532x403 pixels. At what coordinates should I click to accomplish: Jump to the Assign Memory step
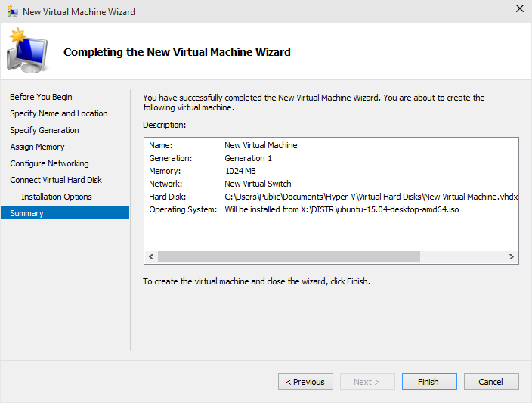tap(37, 147)
